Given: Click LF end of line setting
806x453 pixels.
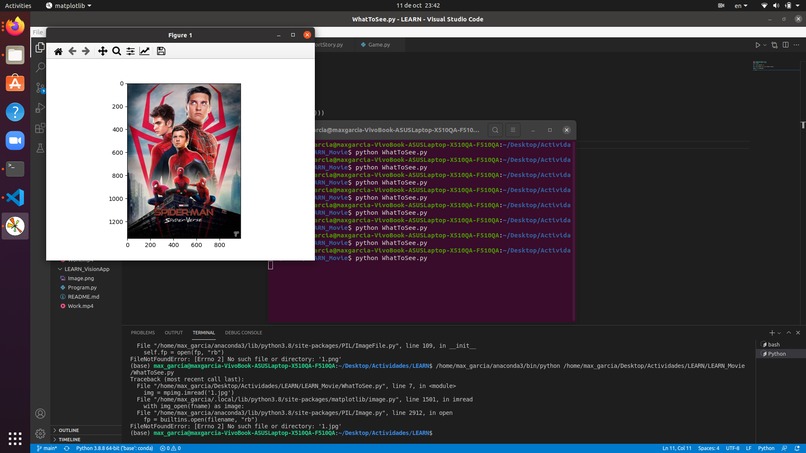Looking at the screenshot, I should [x=748, y=448].
